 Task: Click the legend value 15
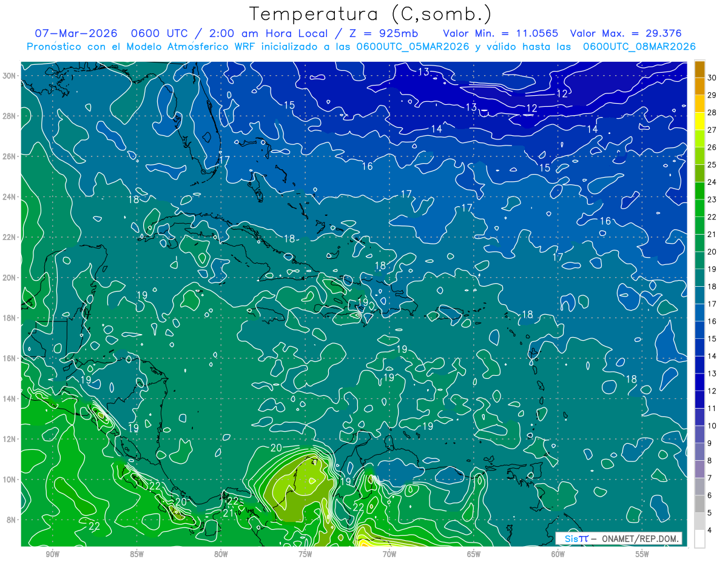coord(712,339)
